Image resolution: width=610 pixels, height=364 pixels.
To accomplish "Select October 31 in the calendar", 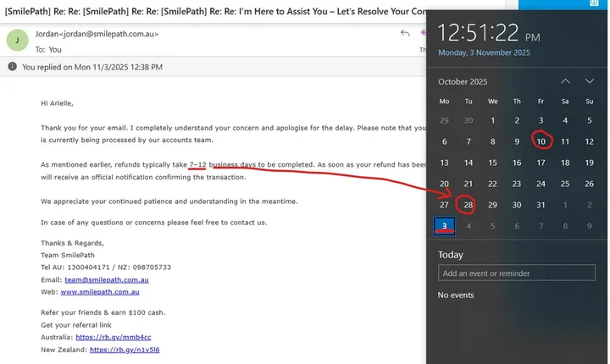I will click(x=541, y=205).
